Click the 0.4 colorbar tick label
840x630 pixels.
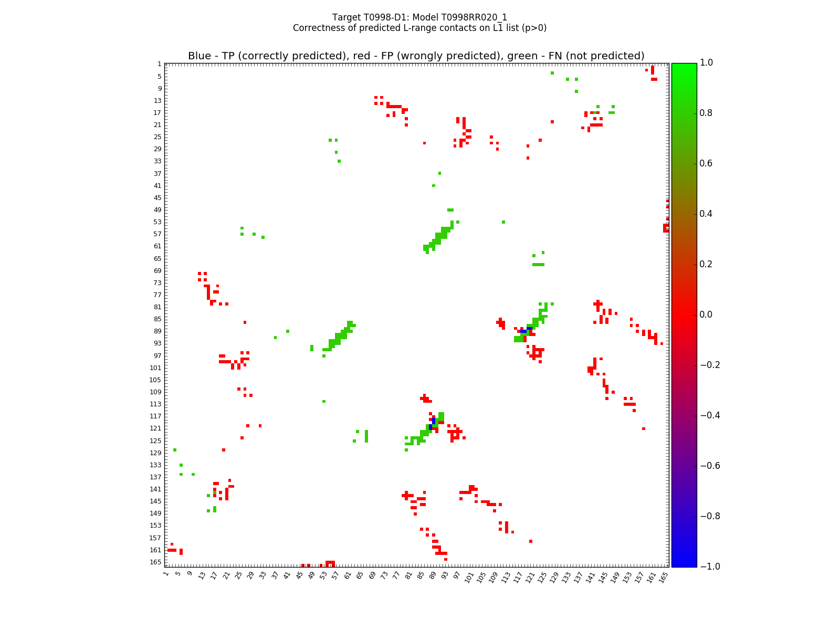point(707,214)
